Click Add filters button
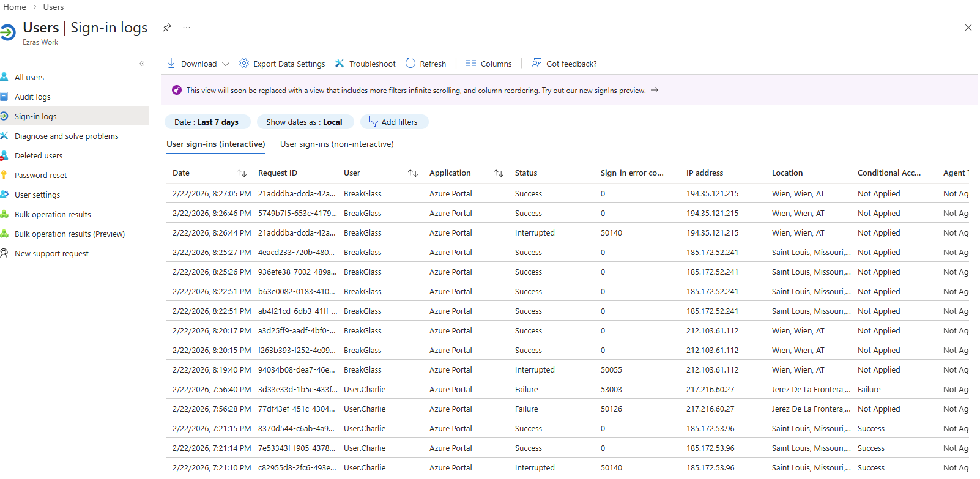This screenshot has height=479, width=980. click(x=394, y=122)
